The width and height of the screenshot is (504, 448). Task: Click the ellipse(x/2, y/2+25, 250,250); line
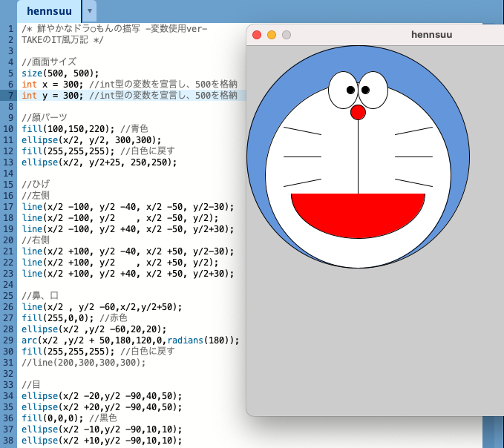99,162
